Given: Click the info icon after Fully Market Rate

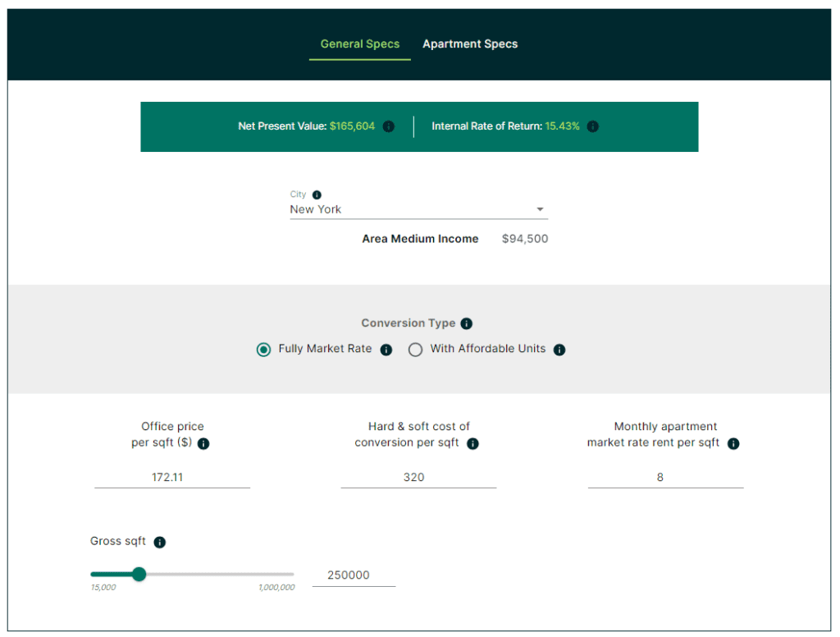Looking at the screenshot, I should (x=386, y=349).
